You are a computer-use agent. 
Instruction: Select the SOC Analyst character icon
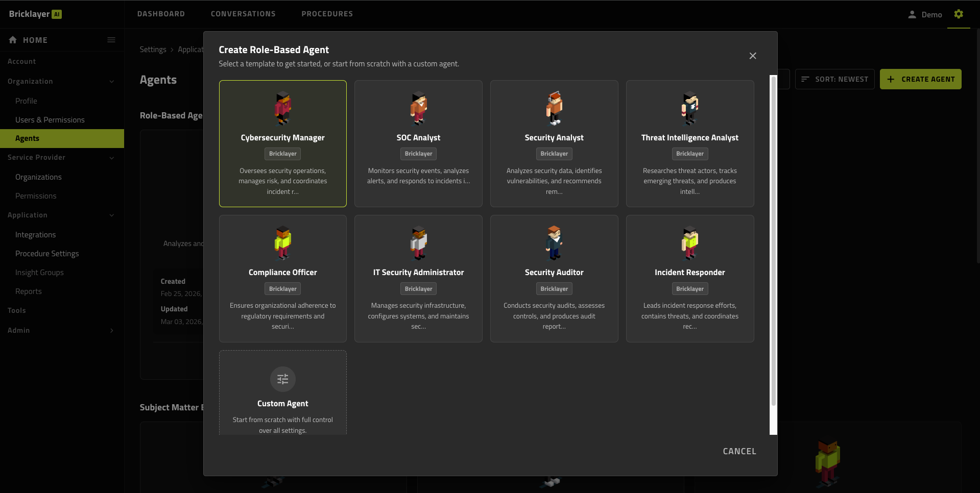[418, 108]
